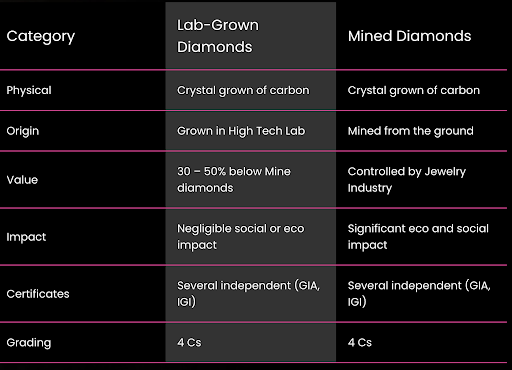Click the Mined Diamonds column header

point(409,36)
